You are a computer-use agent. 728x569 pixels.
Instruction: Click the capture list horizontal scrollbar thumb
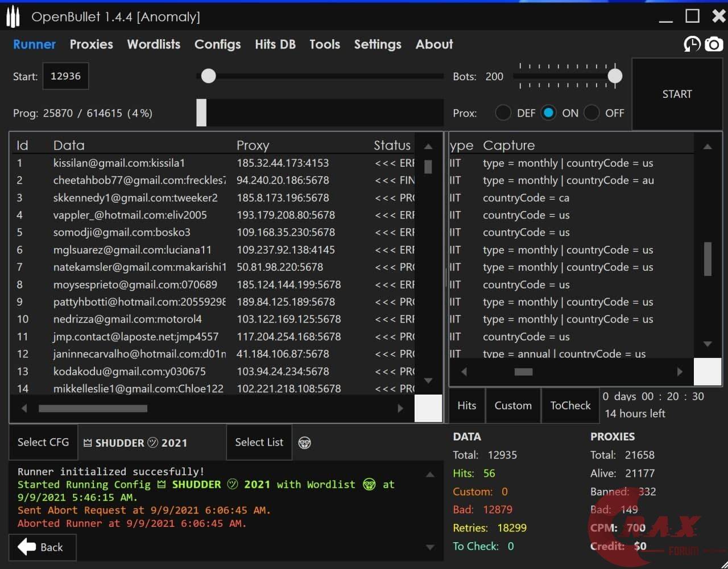523,372
